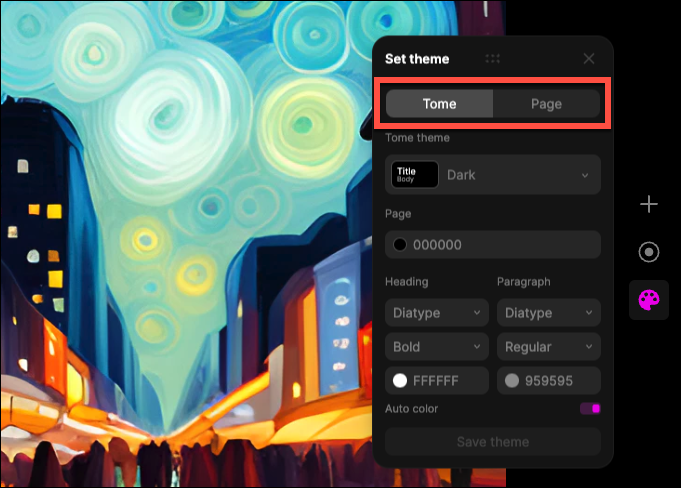This screenshot has width=681, height=488.
Task: Click the Auto color label
Action: click(411, 409)
